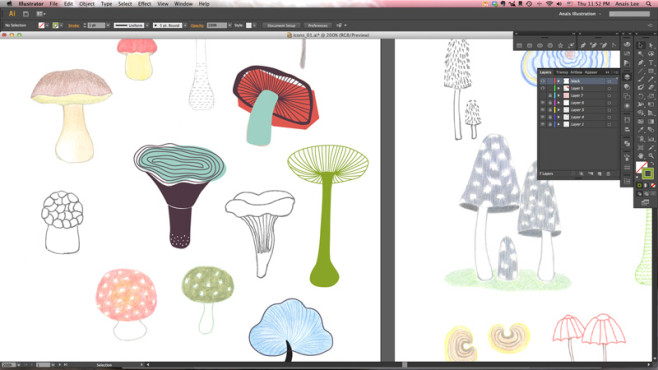This screenshot has height=370, width=658.
Task: Open the Apple menu
Action: 9,4
